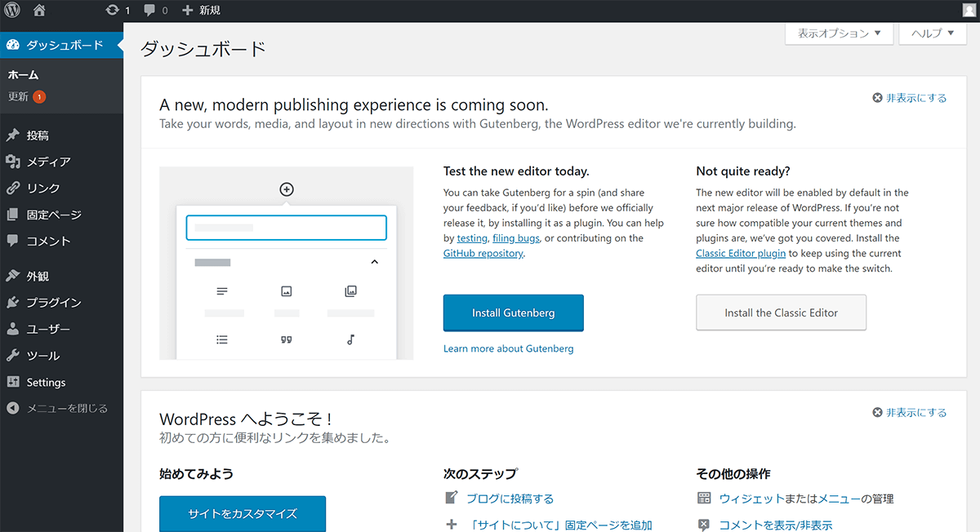Viewport: 980px width, 532px height.
Task: Click the updates refresh icon in admin bar
Action: click(113, 11)
